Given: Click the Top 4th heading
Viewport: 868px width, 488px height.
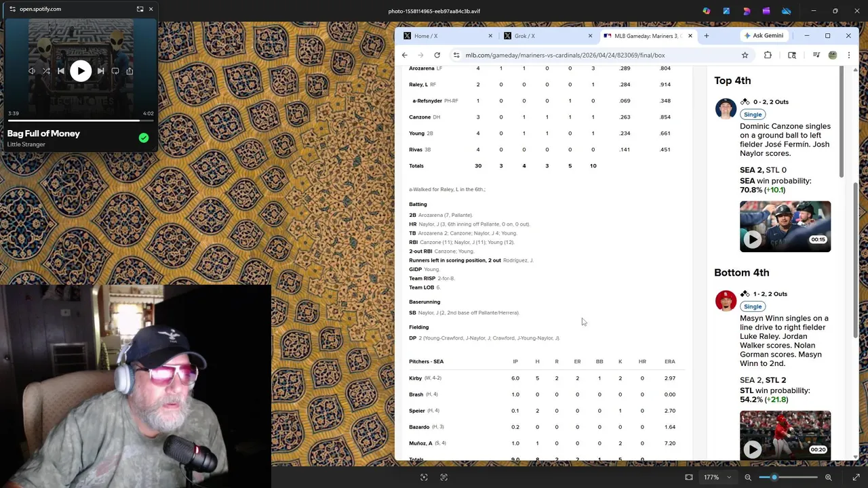Looking at the screenshot, I should [x=732, y=81].
